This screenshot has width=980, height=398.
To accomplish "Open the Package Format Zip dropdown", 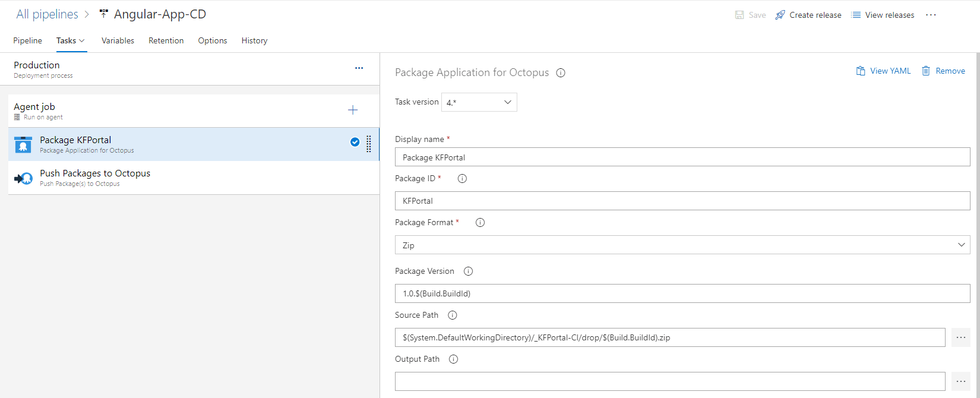I will click(682, 245).
